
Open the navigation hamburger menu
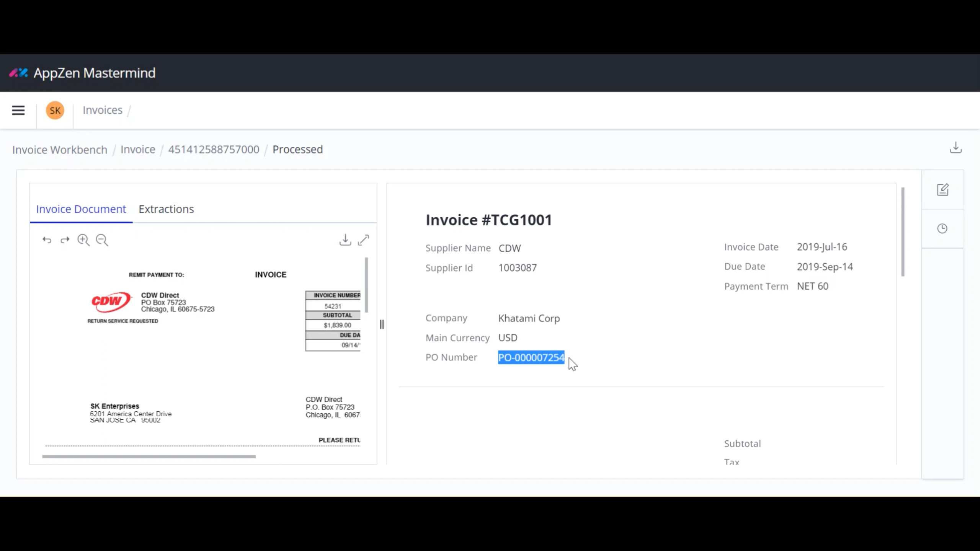pos(18,110)
